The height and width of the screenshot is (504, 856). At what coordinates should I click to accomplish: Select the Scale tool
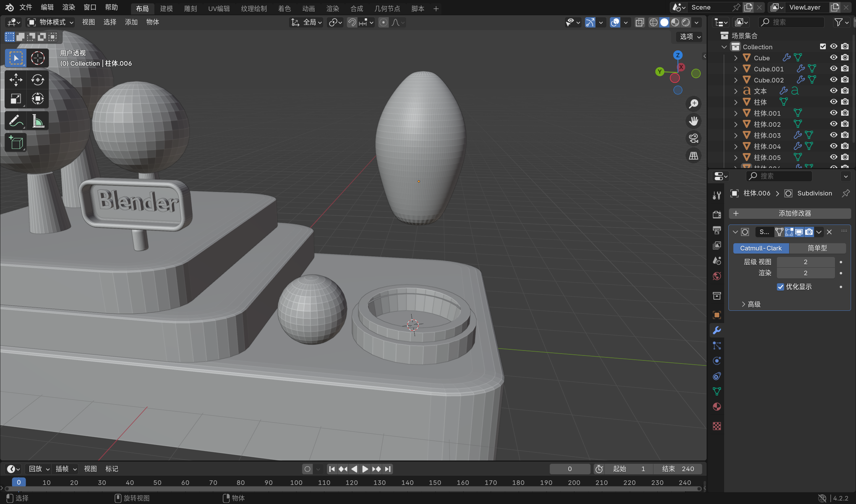tap(16, 99)
